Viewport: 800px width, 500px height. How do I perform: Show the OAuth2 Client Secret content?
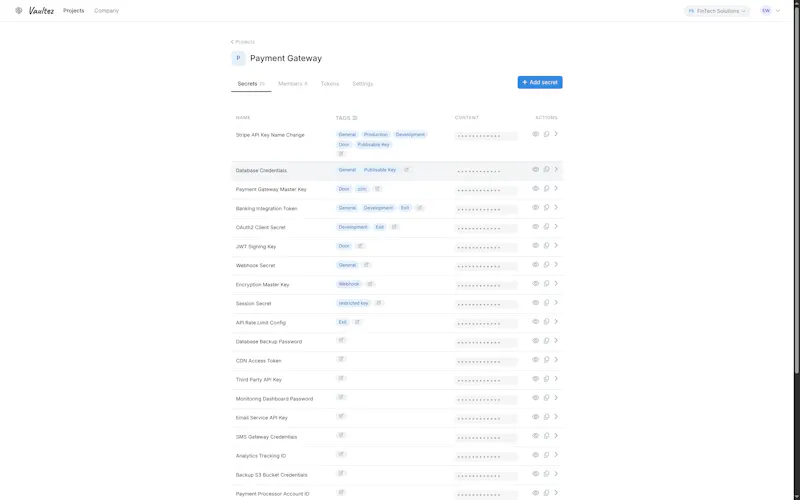coord(535,227)
